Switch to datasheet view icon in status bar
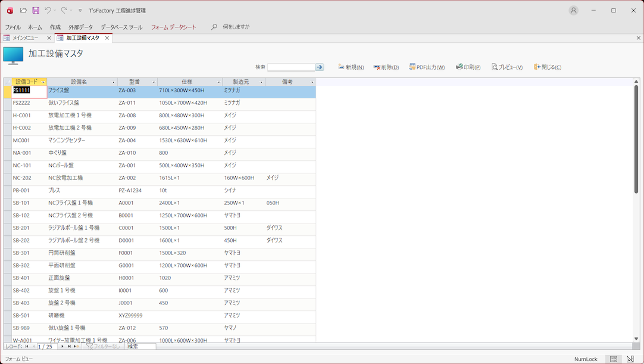644x364 pixels. click(614, 359)
